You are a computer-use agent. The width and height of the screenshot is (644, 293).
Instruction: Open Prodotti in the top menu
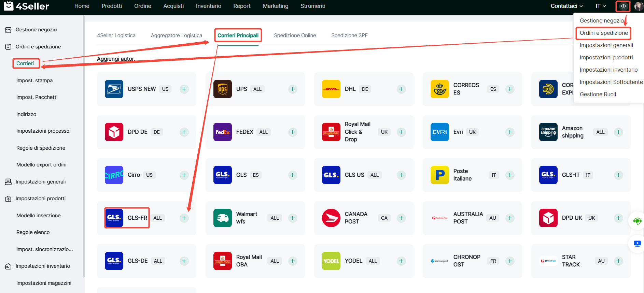point(112,6)
